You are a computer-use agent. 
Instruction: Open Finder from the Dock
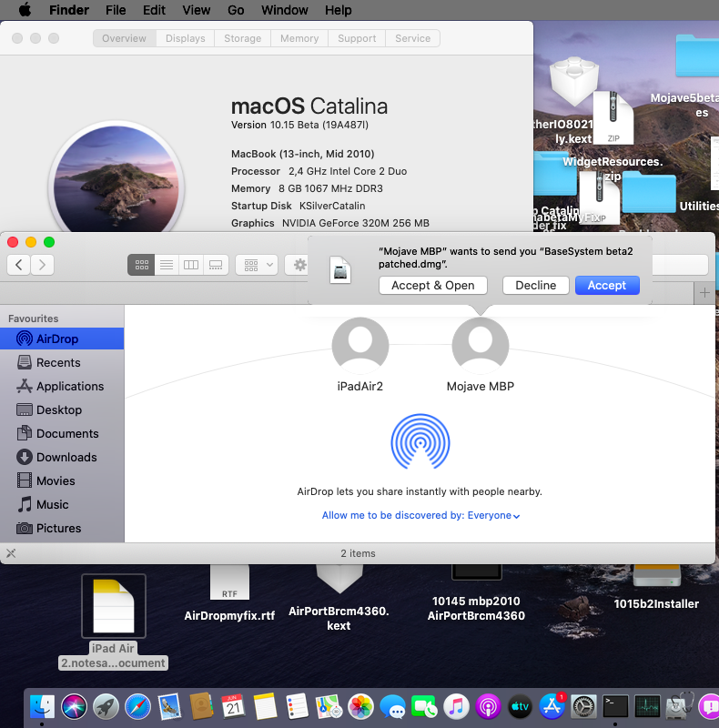[x=42, y=707]
